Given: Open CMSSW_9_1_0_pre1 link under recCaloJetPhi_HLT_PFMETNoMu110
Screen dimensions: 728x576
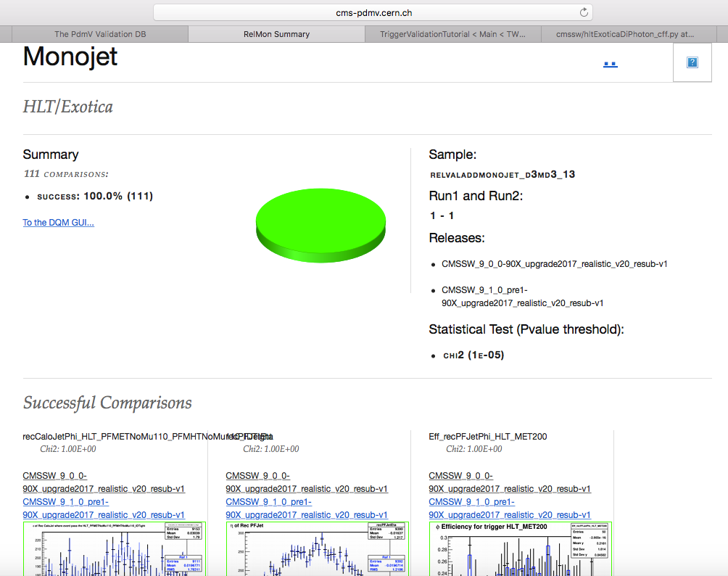Looking at the screenshot, I should (x=104, y=509).
